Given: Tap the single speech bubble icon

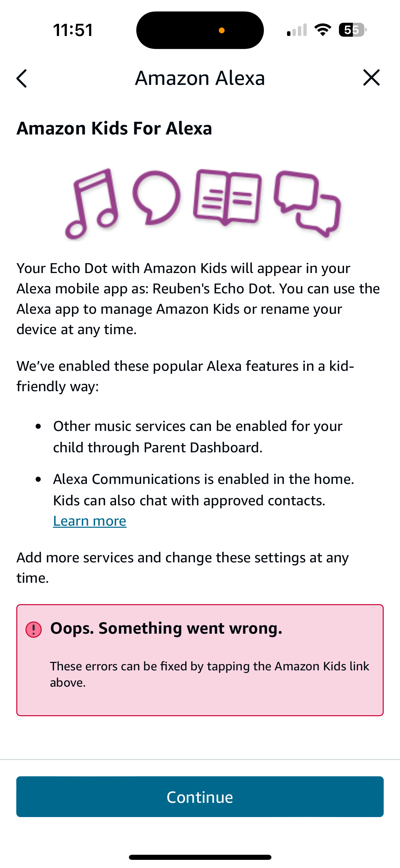Looking at the screenshot, I should (156, 197).
